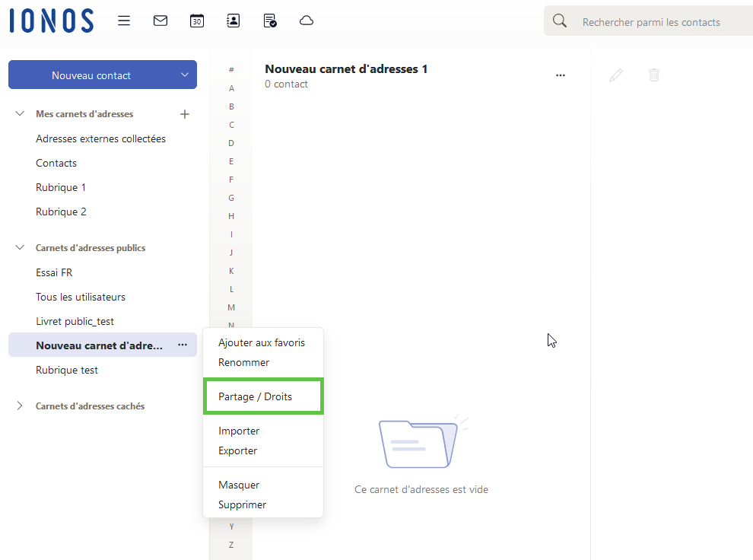Viewport: 753px width, 560px height.
Task: Jump to letter G in index
Action: tap(231, 198)
